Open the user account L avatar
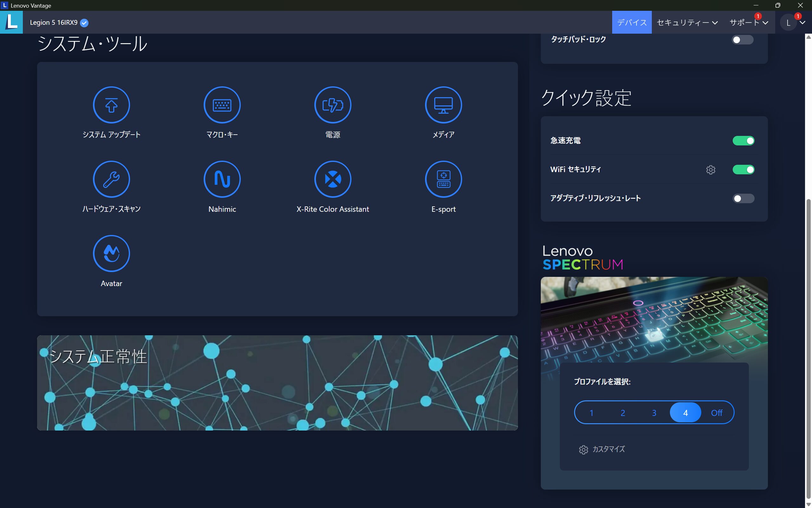This screenshot has width=812, height=508. (789, 23)
